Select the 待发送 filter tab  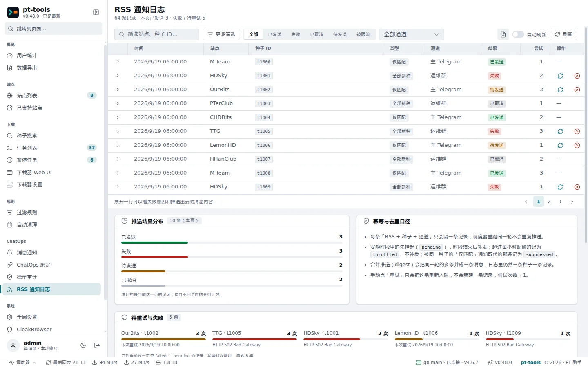(340, 34)
